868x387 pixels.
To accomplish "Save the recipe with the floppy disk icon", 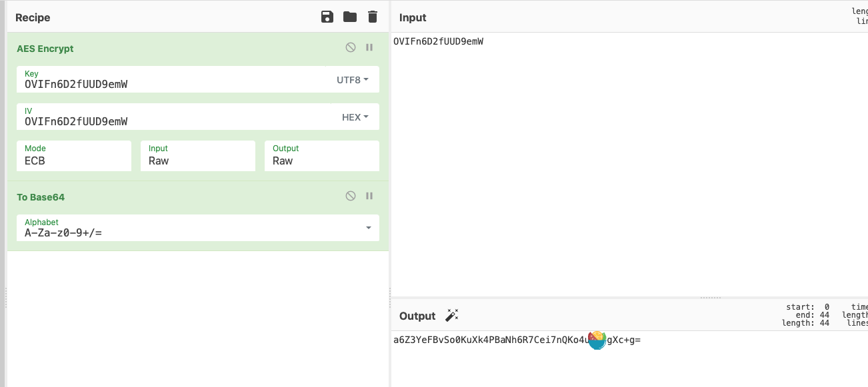I will click(x=327, y=17).
